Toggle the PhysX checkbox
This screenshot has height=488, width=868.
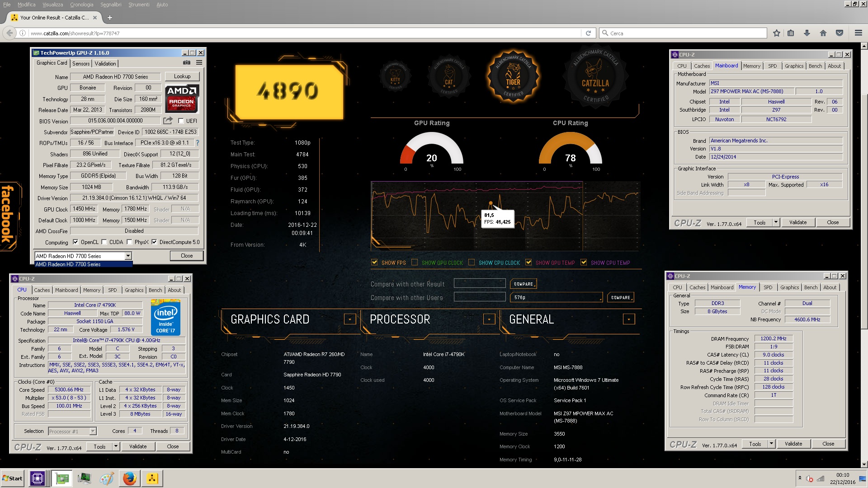point(130,242)
